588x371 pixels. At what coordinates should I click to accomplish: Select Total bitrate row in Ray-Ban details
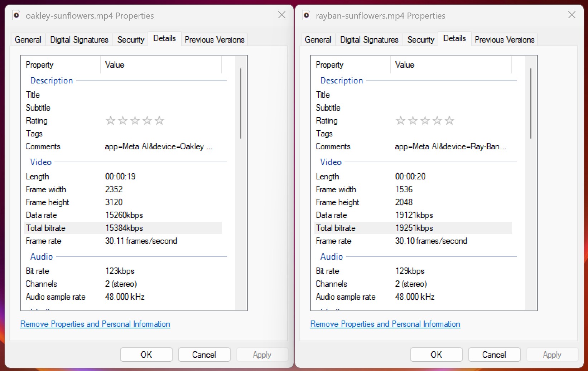pyautogui.click(x=413, y=228)
